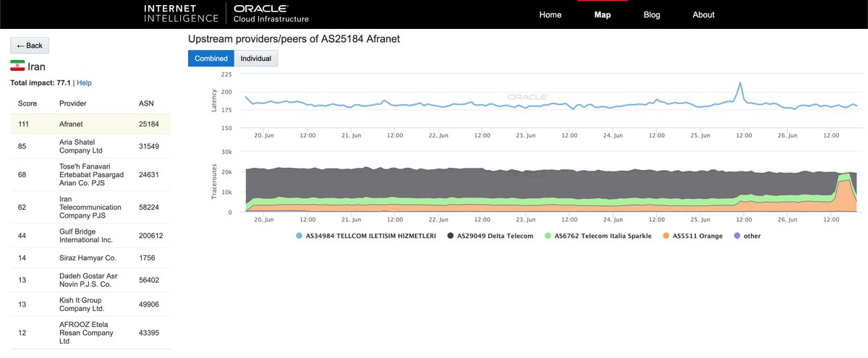Click the Iran flag icon
This screenshot has width=868, height=358.
coord(17,67)
